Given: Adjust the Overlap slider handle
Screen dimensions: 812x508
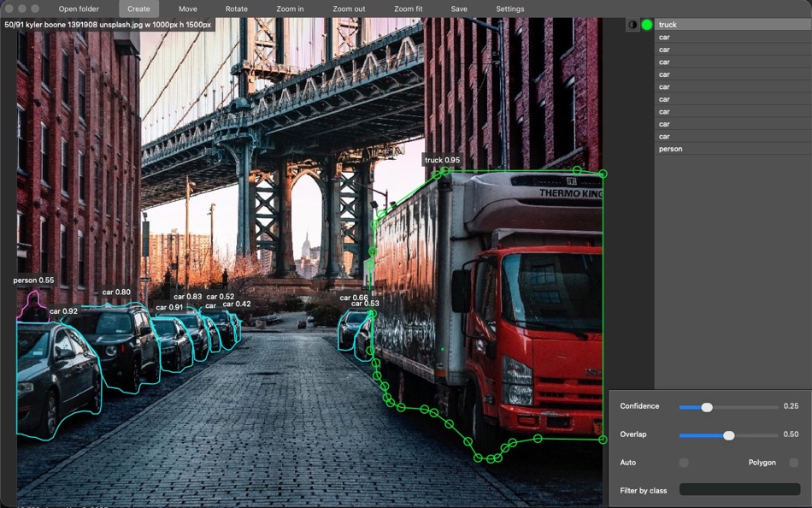Looking at the screenshot, I should 728,435.
